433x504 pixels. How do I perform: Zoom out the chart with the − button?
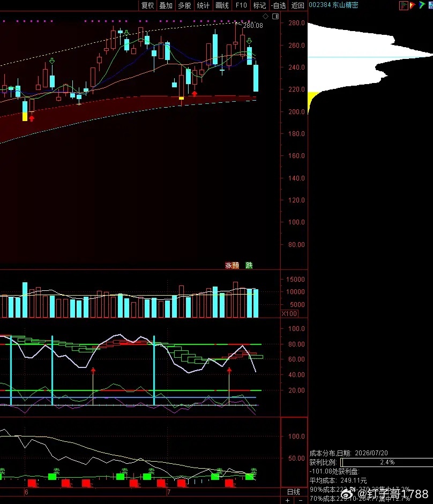coord(301,500)
